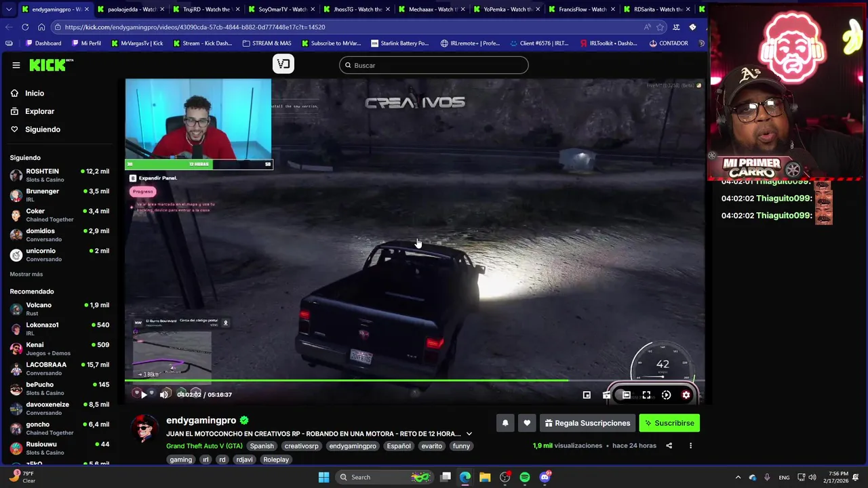Open endygamingpro streamer avatar
This screenshot has width=868, height=488.
pyautogui.click(x=144, y=428)
